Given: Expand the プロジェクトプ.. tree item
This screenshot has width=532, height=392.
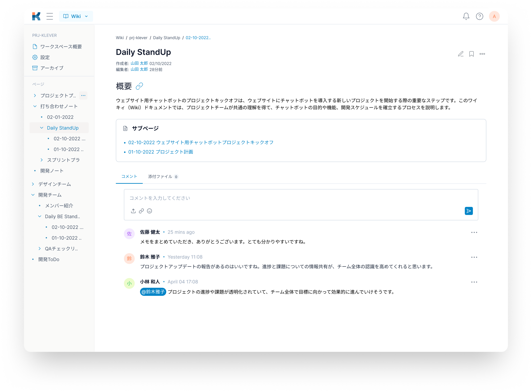Looking at the screenshot, I should 35,96.
